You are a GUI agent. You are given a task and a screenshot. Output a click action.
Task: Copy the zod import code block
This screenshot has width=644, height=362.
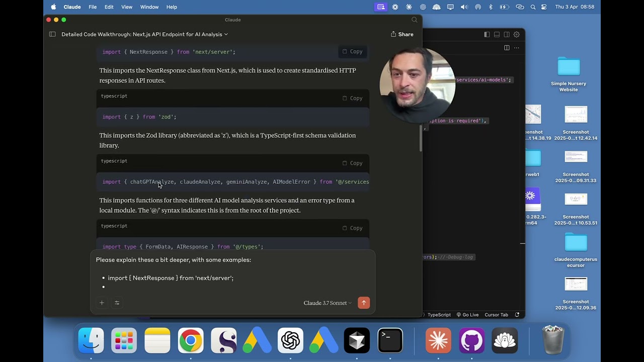[x=352, y=98]
